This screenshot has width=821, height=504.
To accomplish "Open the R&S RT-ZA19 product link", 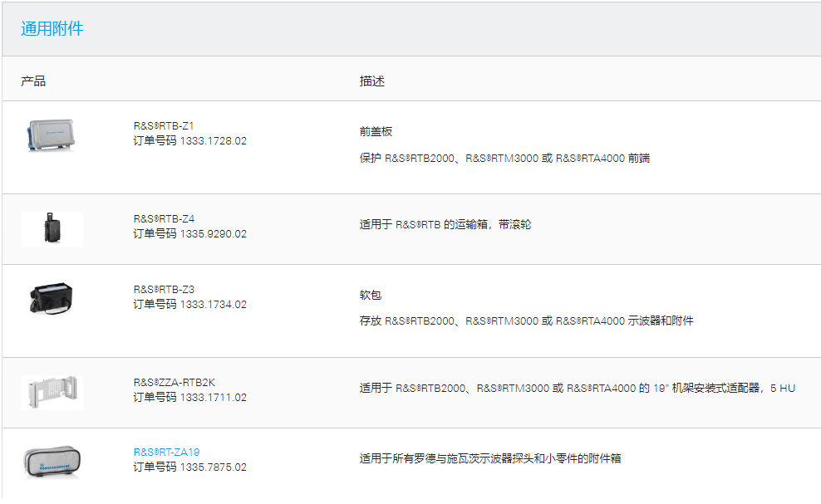I will [166, 453].
